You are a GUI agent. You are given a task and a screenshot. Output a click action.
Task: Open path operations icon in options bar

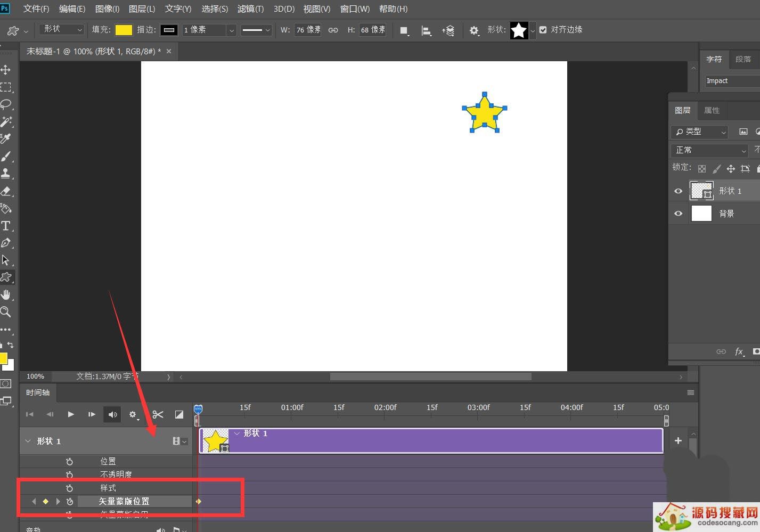tap(404, 30)
